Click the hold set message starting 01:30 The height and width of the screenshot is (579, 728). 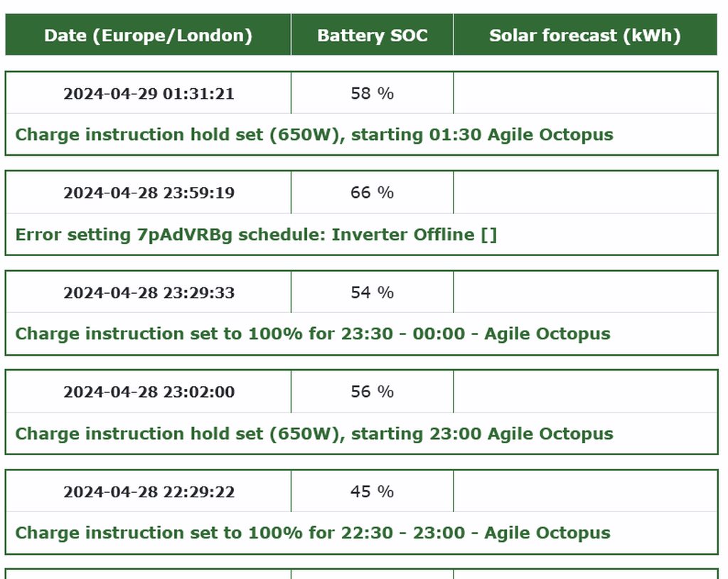tap(314, 134)
